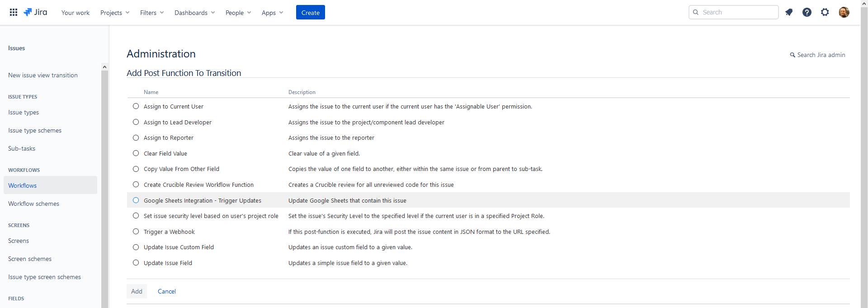The height and width of the screenshot is (308, 868).
Task: Open the help question mark icon
Action: [x=807, y=12]
